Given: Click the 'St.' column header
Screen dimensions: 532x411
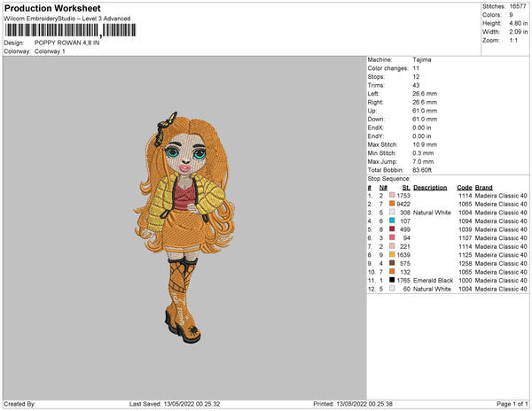Looking at the screenshot, I should [406, 188].
